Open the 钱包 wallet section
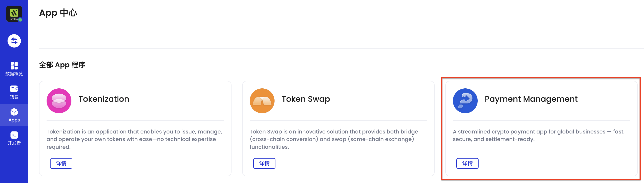This screenshot has width=644, height=183. click(14, 92)
